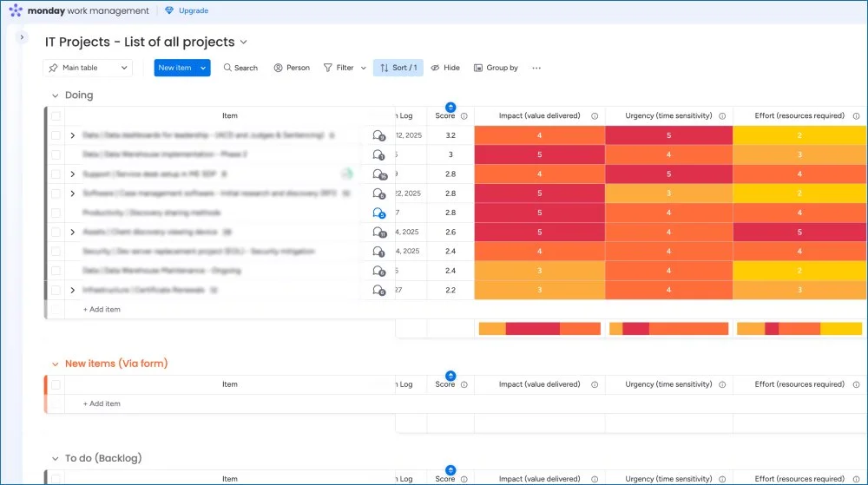Click Impact column info icon in Doing group

(x=595, y=116)
